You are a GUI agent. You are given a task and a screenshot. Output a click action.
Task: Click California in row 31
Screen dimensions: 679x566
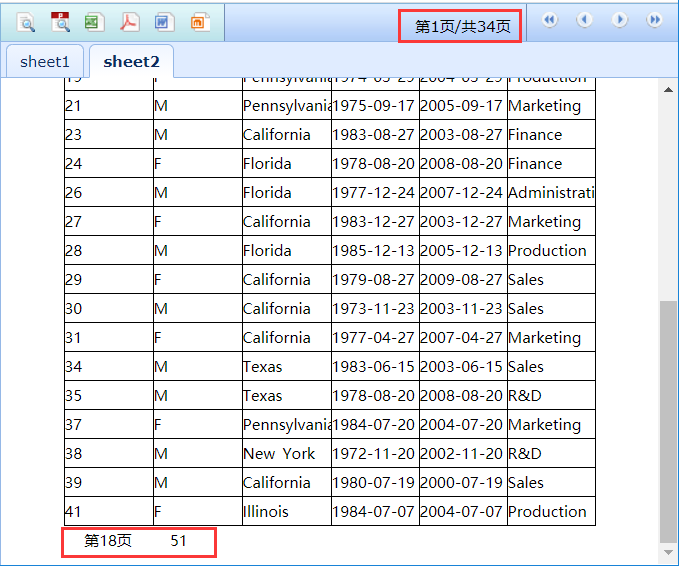287,337
